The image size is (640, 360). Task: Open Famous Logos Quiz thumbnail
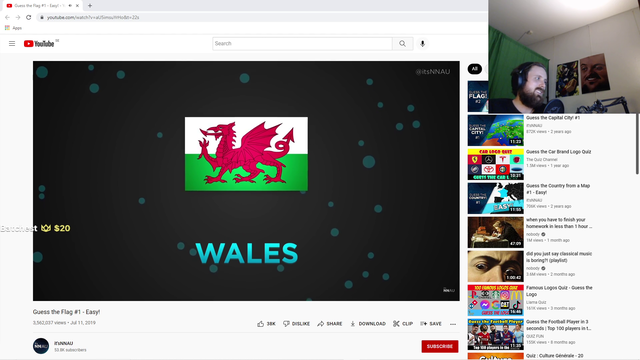(496, 300)
